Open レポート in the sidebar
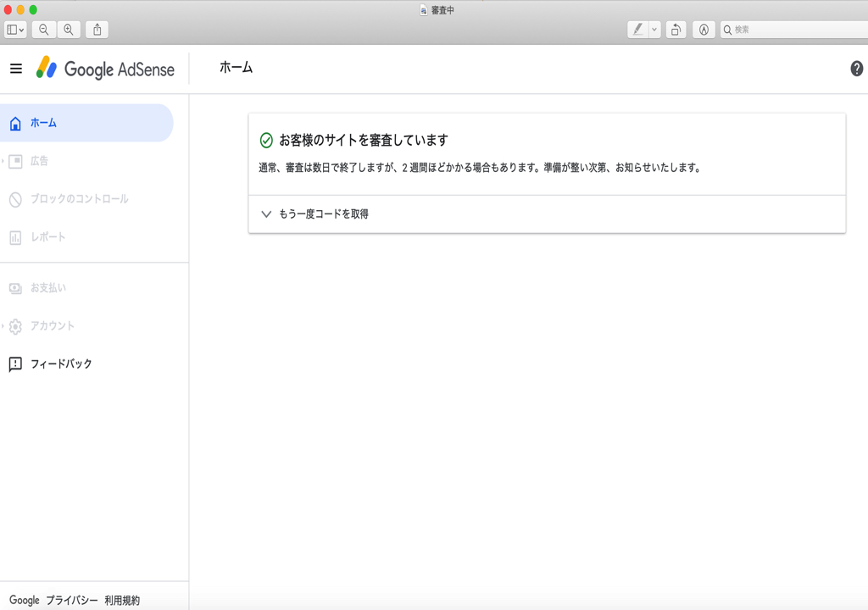Screen dimensions: 868x610 [x=47, y=237]
